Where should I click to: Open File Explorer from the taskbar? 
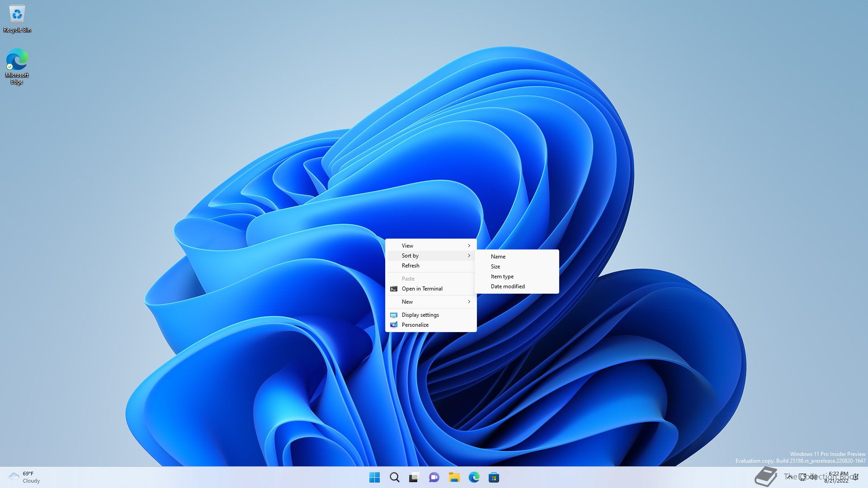click(x=454, y=477)
